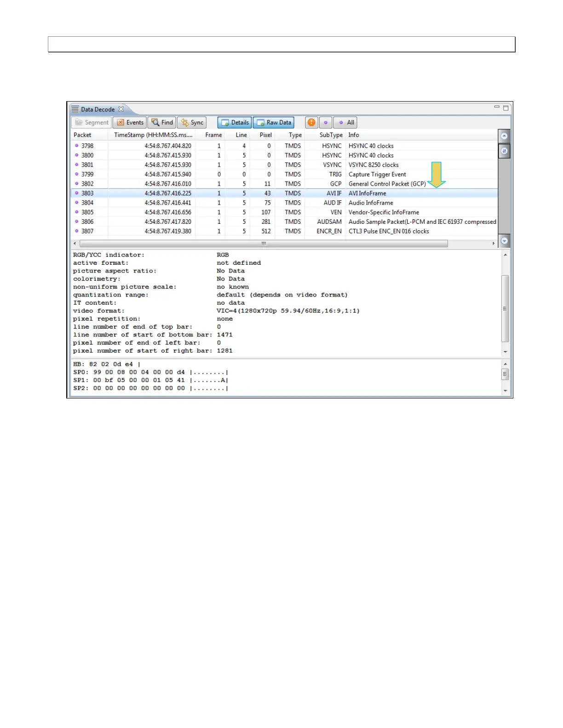Click the details pane scrollbar up arrow
This screenshot has width=563, height=728.
pyautogui.click(x=505, y=255)
